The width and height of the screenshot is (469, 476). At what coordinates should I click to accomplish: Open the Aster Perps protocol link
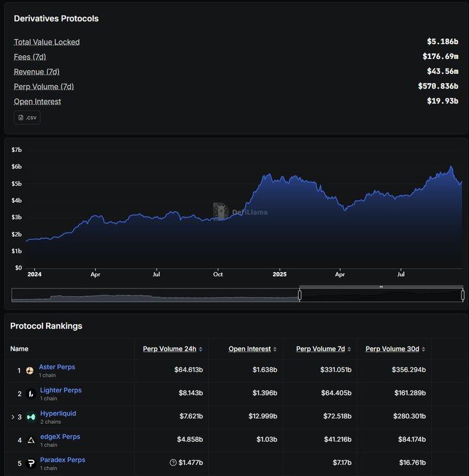tap(57, 367)
